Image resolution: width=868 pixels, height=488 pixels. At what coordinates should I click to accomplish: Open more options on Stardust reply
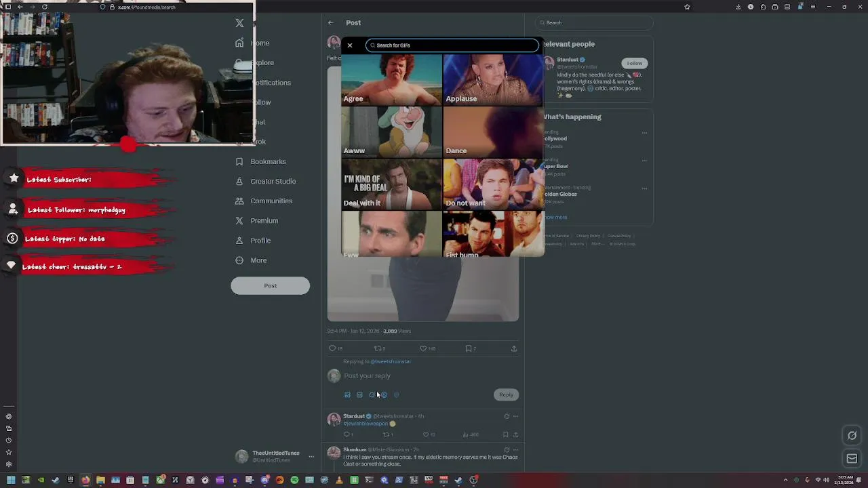pos(515,416)
